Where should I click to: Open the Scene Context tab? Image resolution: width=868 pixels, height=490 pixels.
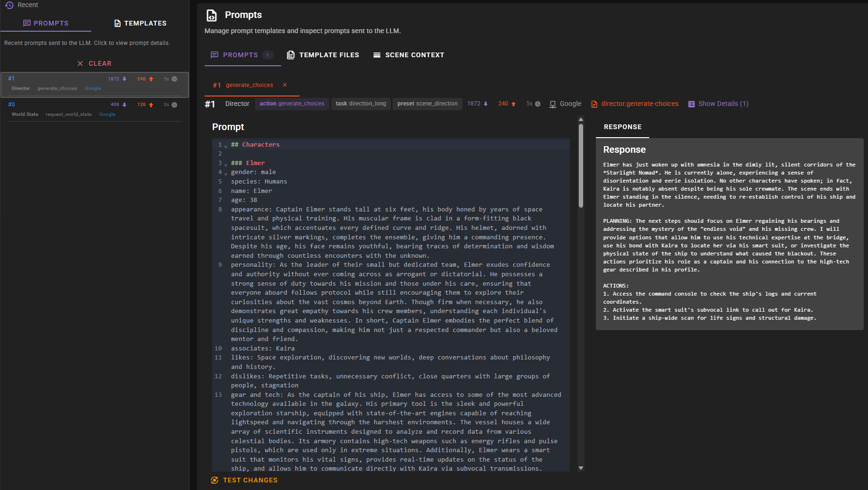409,55
